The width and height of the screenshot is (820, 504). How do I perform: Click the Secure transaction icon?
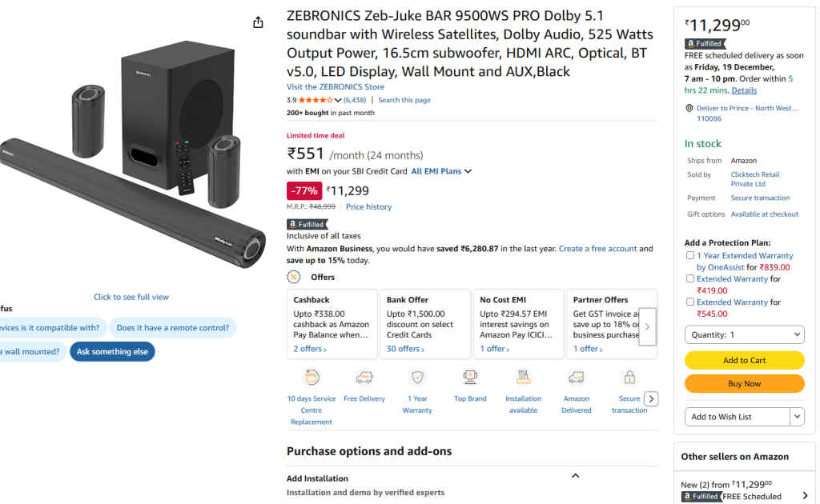629,376
